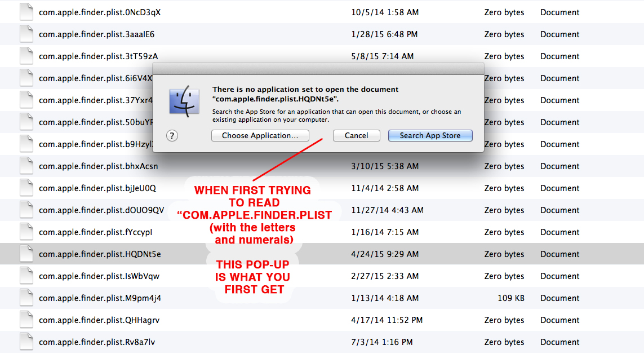
Task: Select file name com.apple.finder.plist.Rv8a7lv
Action: (97, 342)
